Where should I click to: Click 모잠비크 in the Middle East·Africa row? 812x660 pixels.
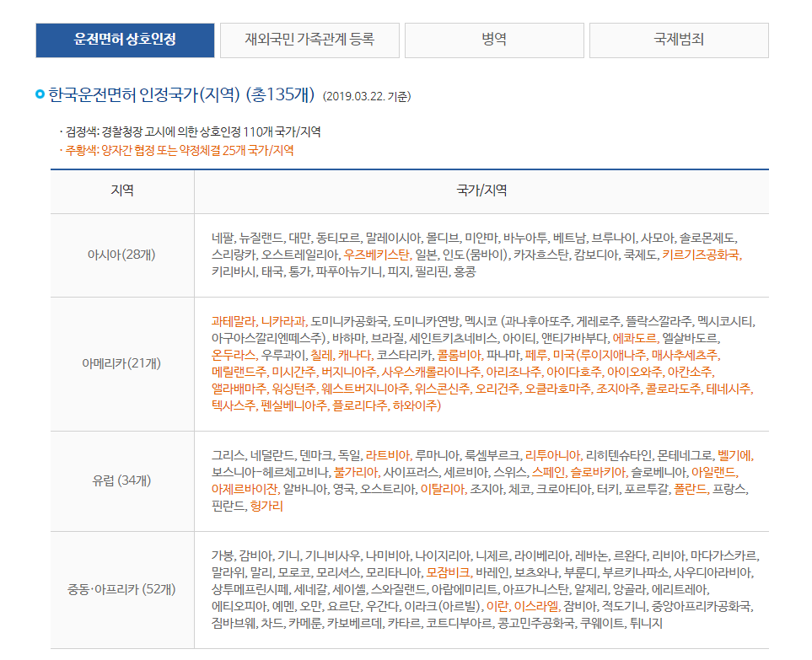[x=449, y=573]
